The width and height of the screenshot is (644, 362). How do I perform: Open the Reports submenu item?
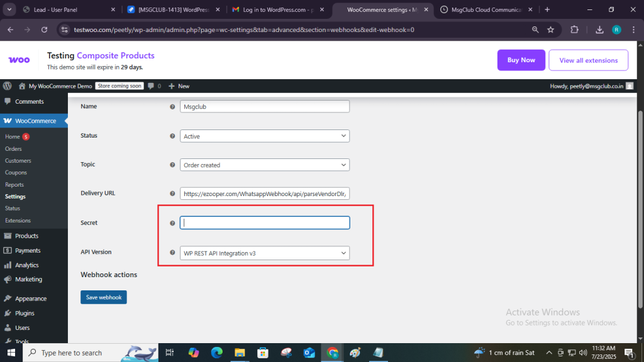click(x=14, y=185)
